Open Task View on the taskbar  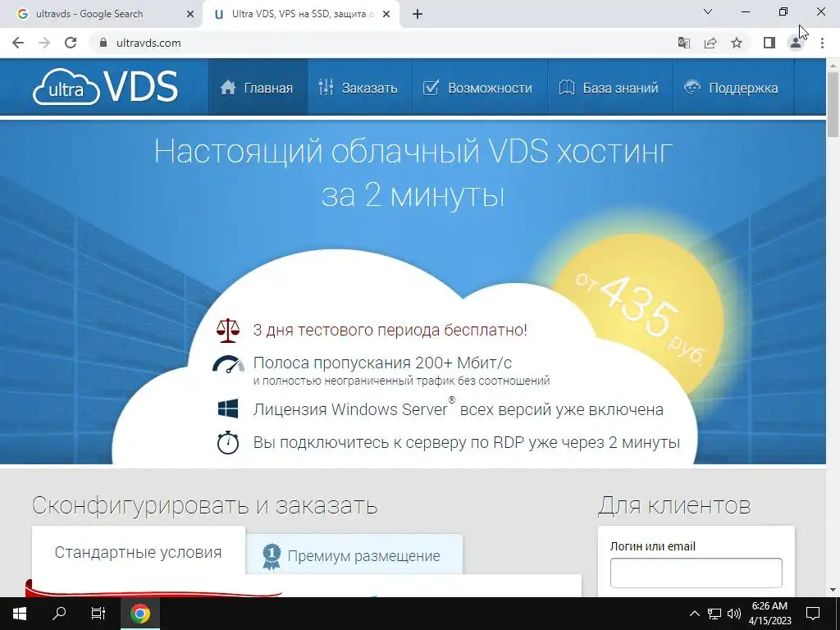tap(98, 614)
